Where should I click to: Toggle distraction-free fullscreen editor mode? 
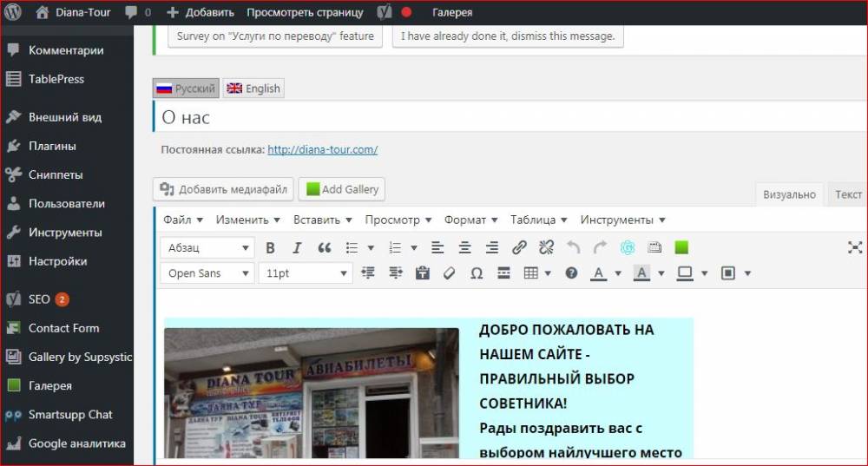pos(855,247)
